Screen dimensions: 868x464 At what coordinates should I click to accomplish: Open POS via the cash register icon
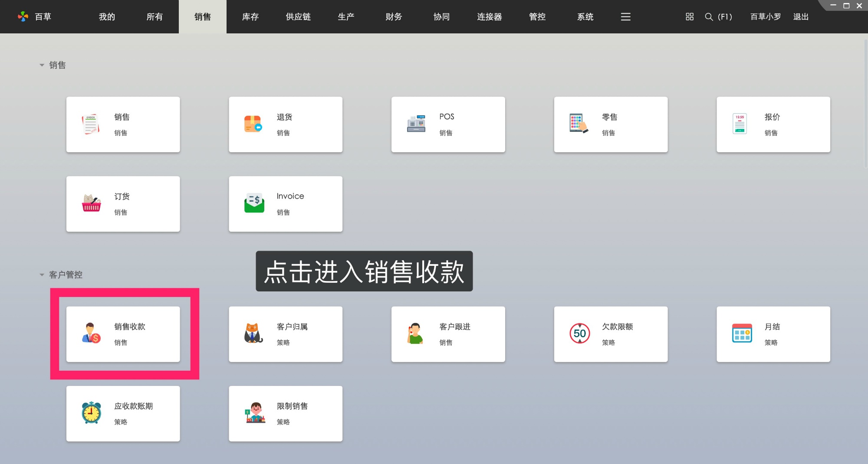click(416, 124)
